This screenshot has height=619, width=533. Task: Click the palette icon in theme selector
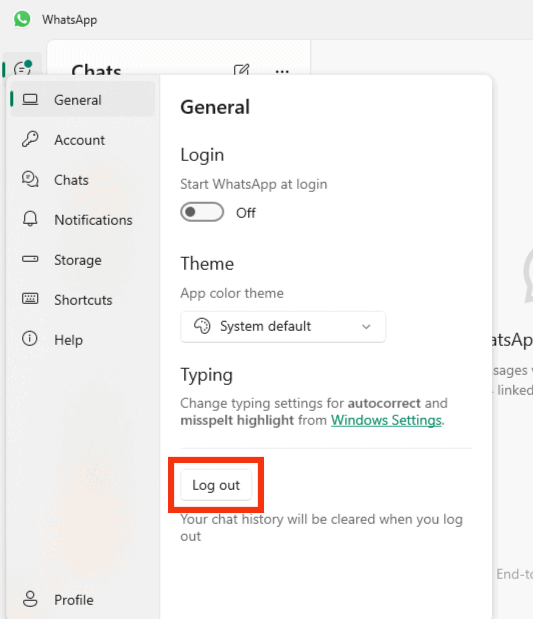point(202,326)
